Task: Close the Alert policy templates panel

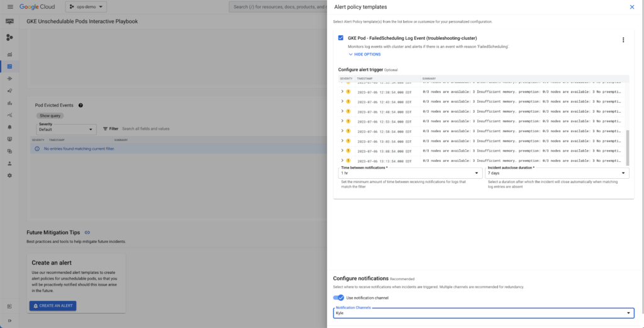Action: (x=632, y=7)
